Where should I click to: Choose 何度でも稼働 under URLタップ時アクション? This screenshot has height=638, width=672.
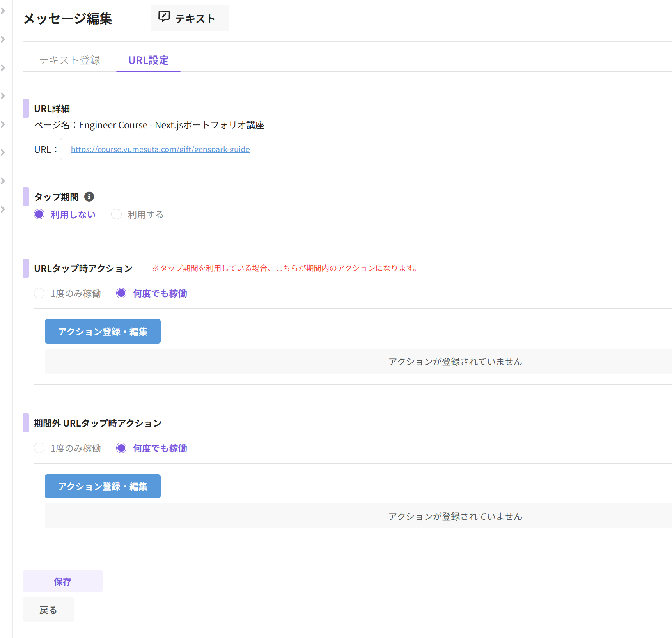(x=122, y=293)
